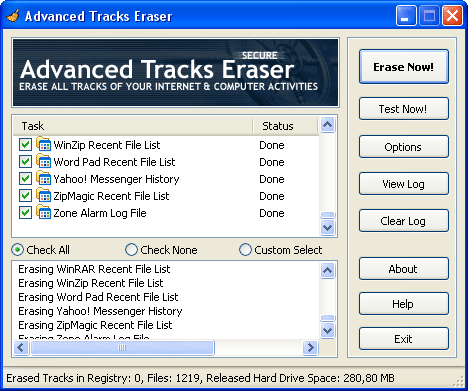Start erasing with the Erase Now! button

(x=404, y=67)
